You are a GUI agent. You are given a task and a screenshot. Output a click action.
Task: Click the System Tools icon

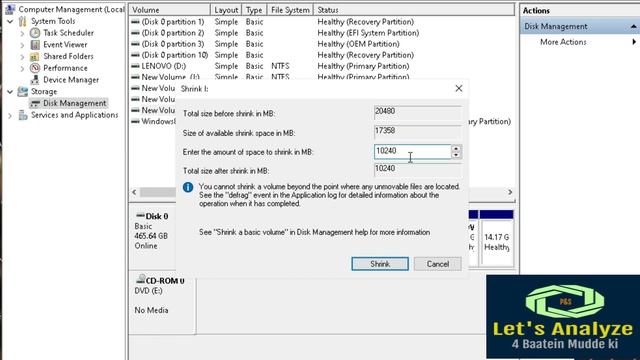click(x=23, y=21)
